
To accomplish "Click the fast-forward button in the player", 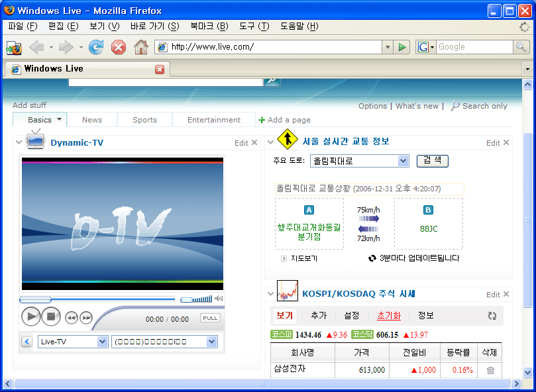I will [x=86, y=318].
